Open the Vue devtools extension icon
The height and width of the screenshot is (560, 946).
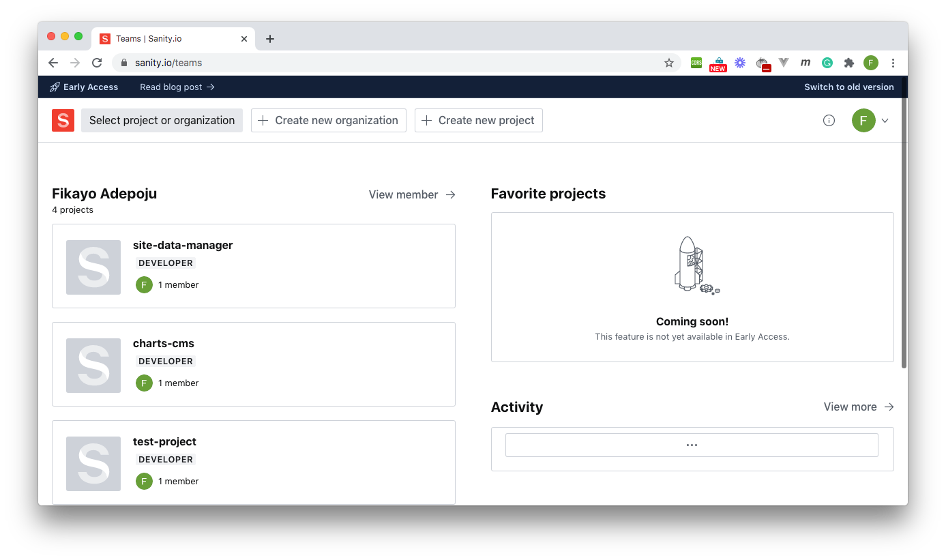coord(784,63)
